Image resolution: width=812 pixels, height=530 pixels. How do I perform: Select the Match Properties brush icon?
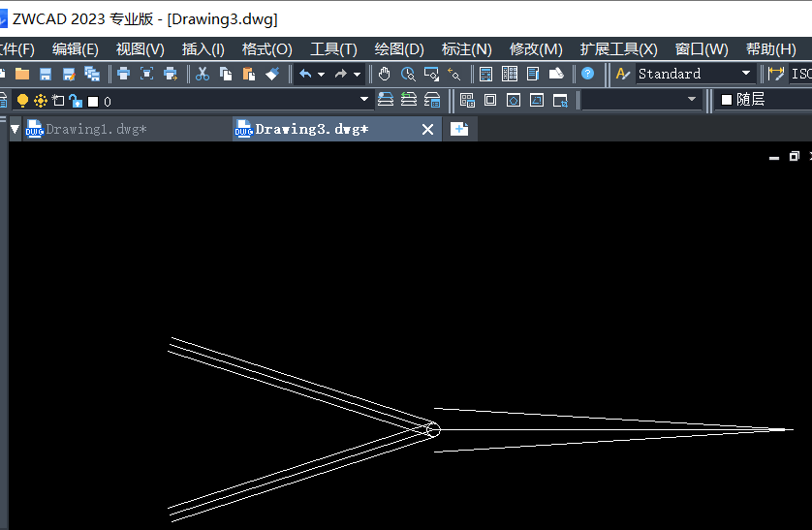[272, 74]
